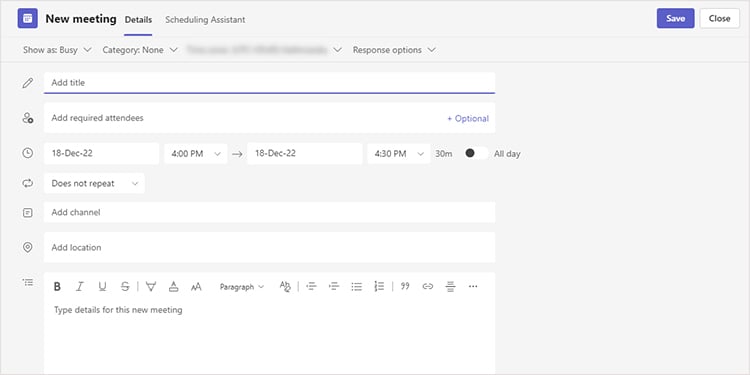Click the Close button
This screenshot has width=750, height=375.
click(719, 19)
